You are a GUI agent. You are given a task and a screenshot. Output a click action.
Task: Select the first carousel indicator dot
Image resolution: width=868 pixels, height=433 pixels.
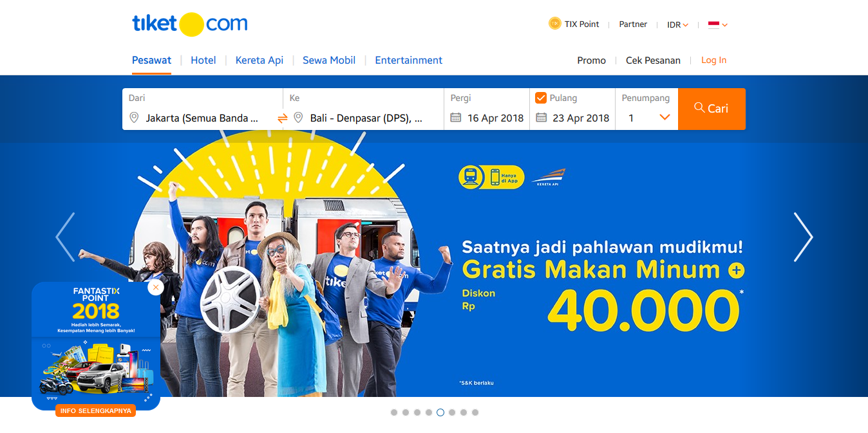click(394, 412)
